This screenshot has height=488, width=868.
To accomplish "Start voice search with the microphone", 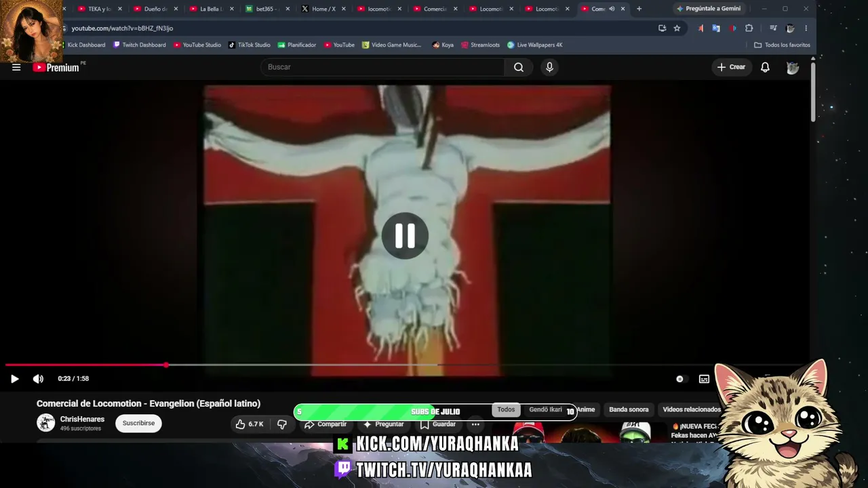I will [549, 67].
